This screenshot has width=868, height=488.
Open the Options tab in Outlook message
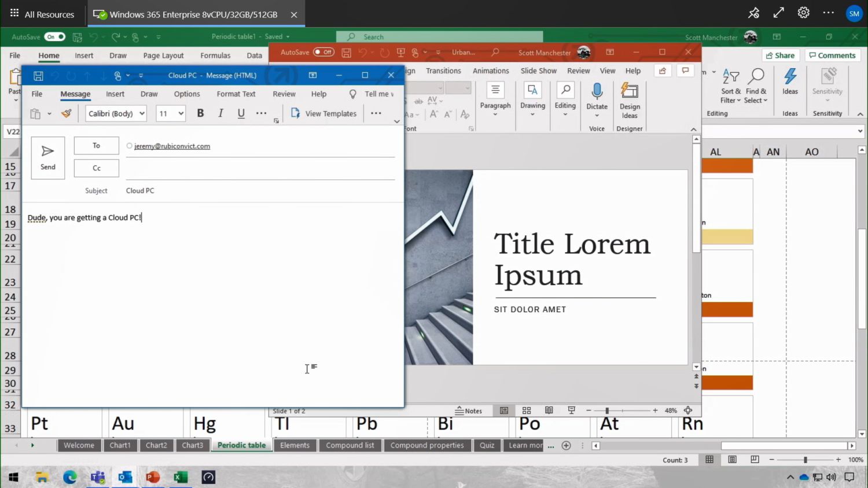(x=187, y=94)
